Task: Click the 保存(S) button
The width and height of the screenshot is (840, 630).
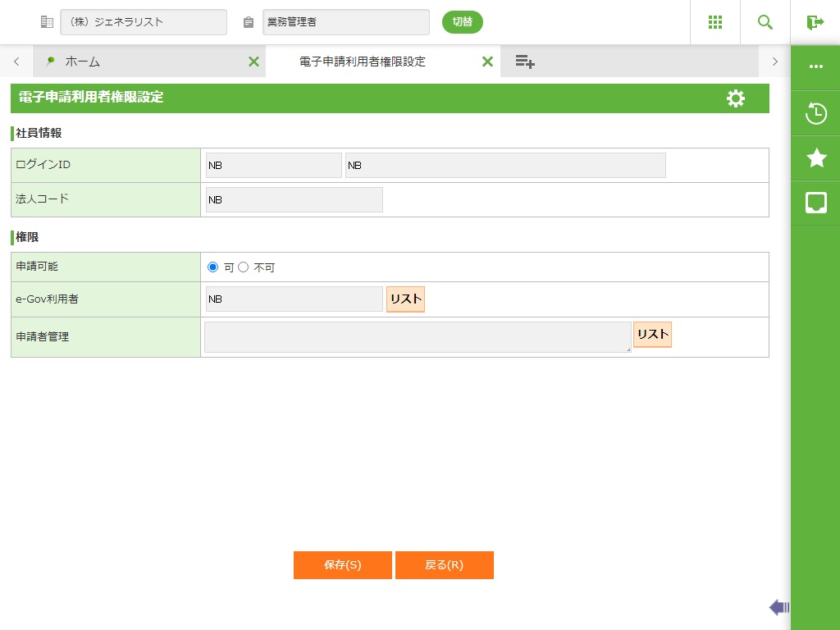Action: 342,565
